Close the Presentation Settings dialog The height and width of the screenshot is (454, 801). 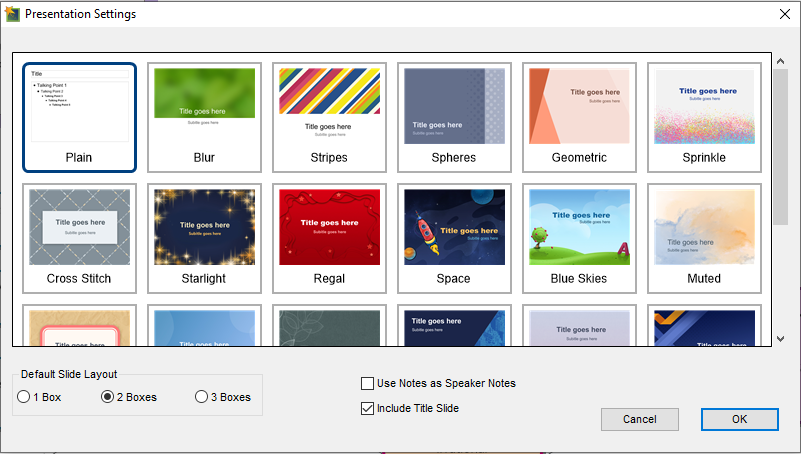(x=785, y=14)
